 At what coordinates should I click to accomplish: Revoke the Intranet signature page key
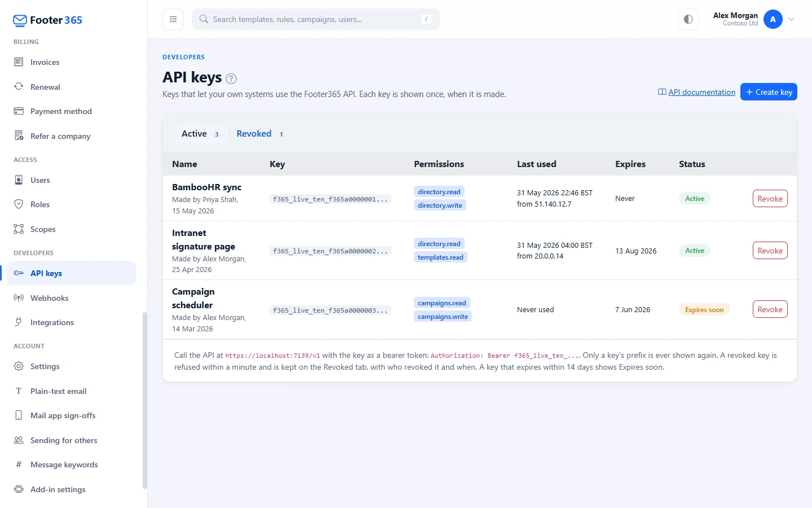(770, 251)
